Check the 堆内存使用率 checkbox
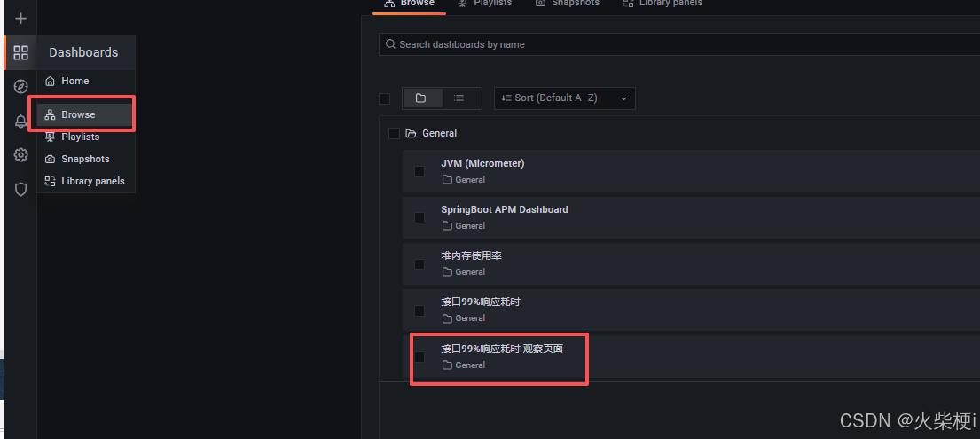 [419, 264]
